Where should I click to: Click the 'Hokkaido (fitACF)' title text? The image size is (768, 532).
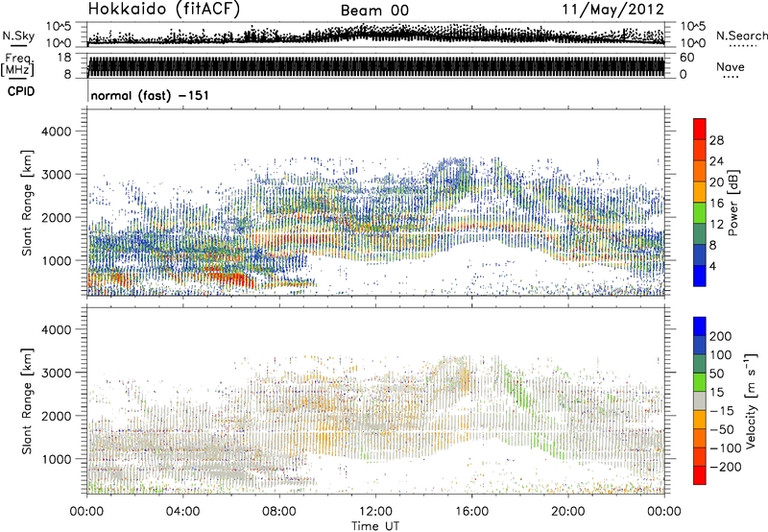coord(164,10)
